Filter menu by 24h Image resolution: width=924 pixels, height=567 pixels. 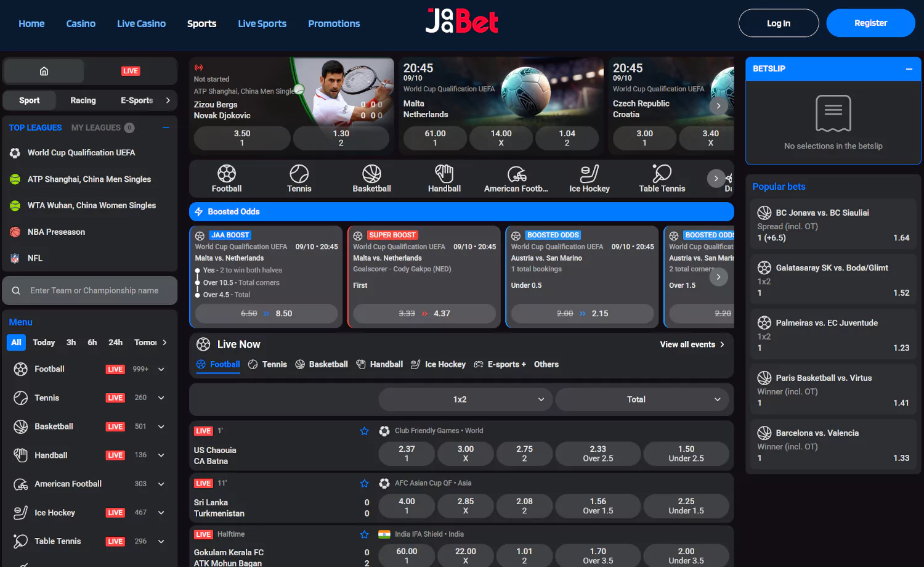116,342
